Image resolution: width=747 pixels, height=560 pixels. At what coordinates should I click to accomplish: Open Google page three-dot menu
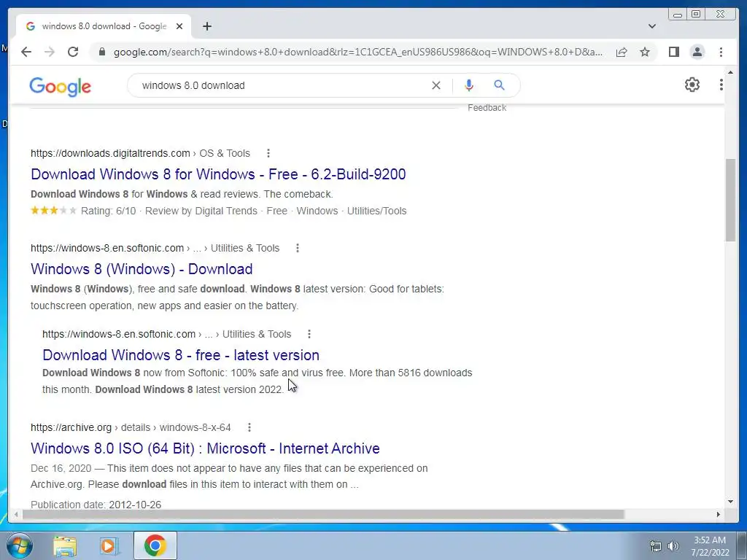[721, 85]
